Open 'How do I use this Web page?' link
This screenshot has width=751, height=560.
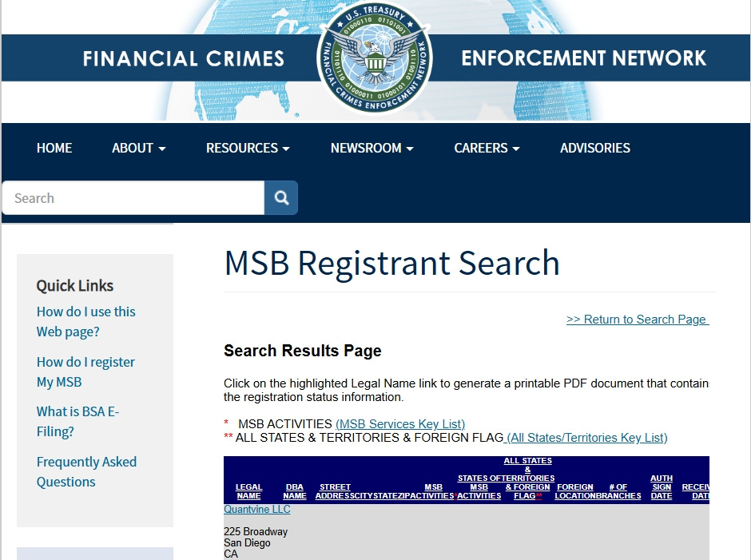[85, 322]
